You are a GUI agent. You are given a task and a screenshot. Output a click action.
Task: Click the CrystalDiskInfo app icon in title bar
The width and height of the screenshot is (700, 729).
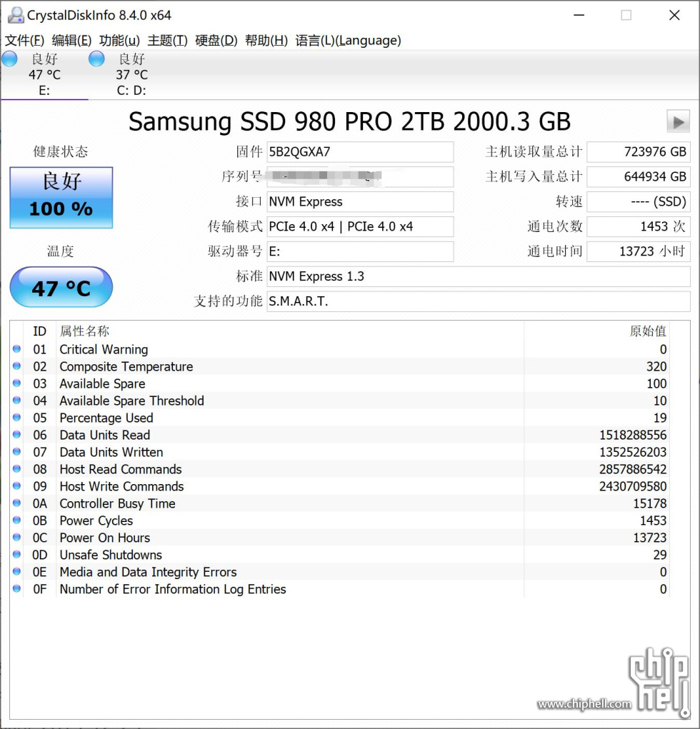click(x=16, y=15)
